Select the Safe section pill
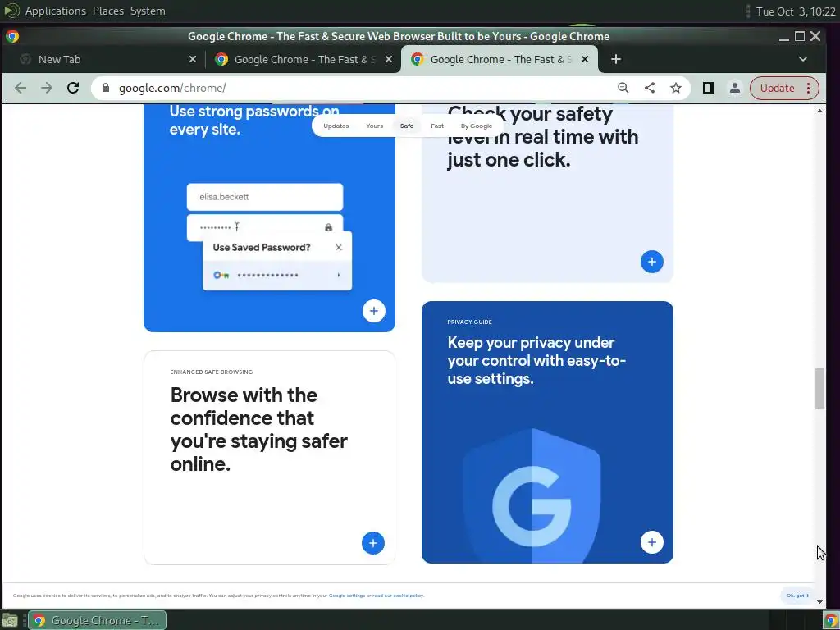 point(407,126)
